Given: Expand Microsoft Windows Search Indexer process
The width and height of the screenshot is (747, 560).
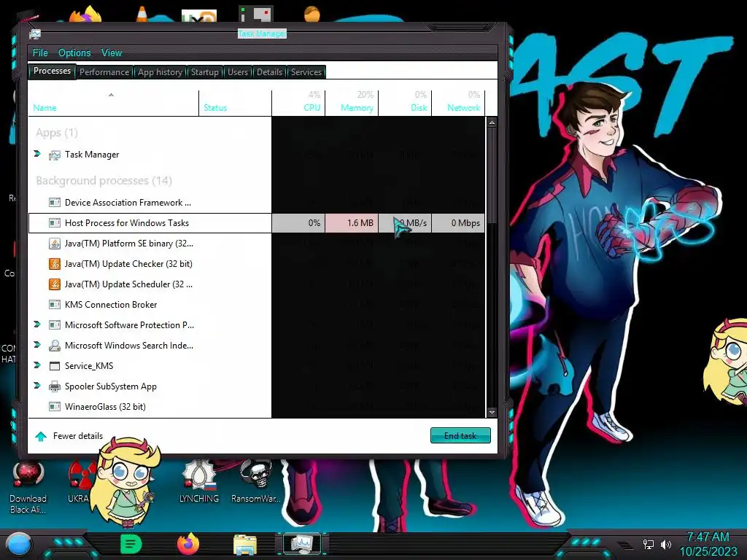Looking at the screenshot, I should click(x=37, y=345).
